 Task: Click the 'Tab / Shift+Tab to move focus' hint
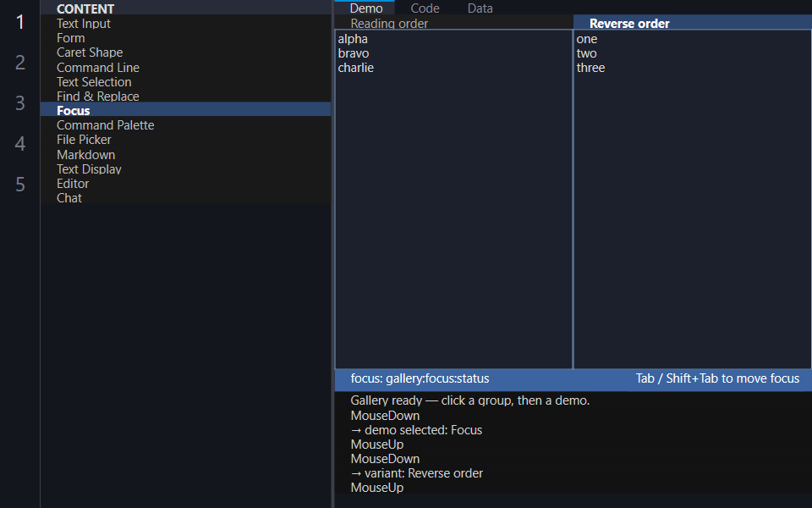pos(717,378)
